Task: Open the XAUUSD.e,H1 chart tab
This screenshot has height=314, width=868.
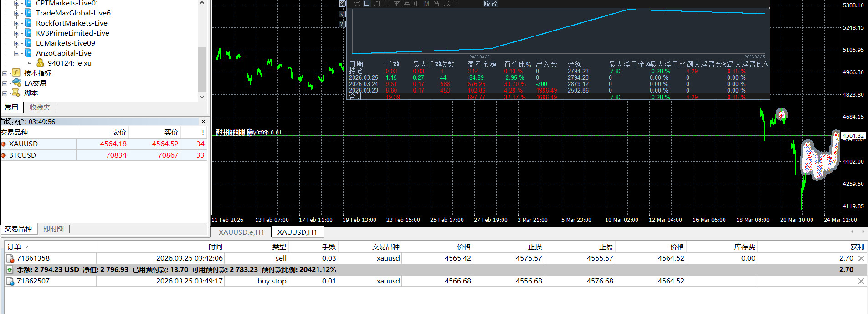Action: [241, 232]
